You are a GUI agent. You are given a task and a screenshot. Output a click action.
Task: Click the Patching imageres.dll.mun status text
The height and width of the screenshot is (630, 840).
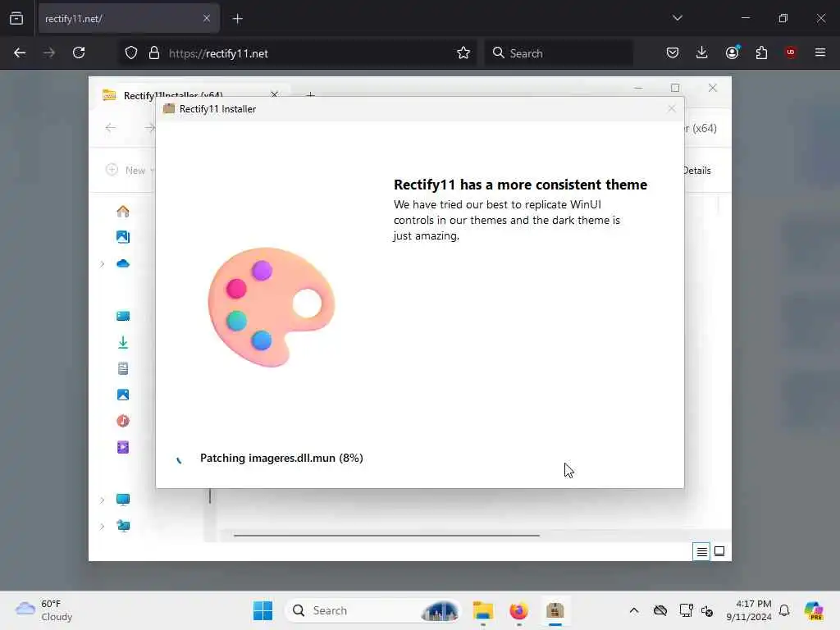pos(281,458)
